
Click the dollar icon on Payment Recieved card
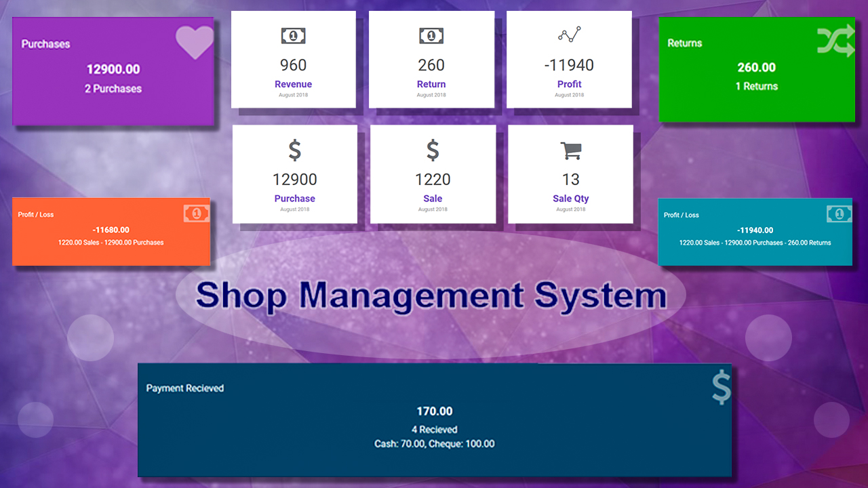point(721,388)
